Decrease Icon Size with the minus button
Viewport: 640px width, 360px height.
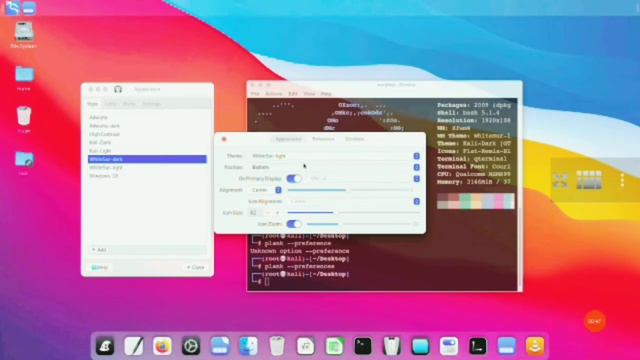[x=268, y=213]
